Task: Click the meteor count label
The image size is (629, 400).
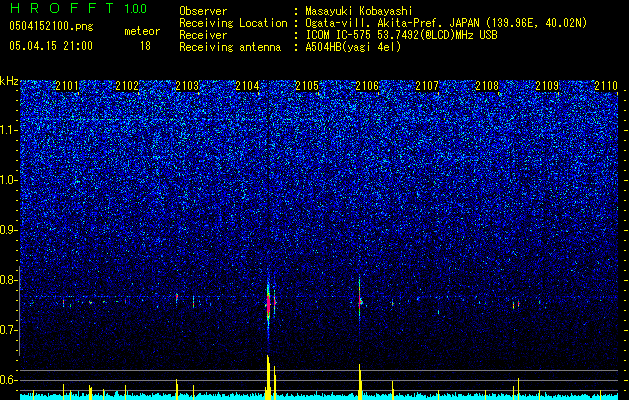Action: tap(142, 31)
